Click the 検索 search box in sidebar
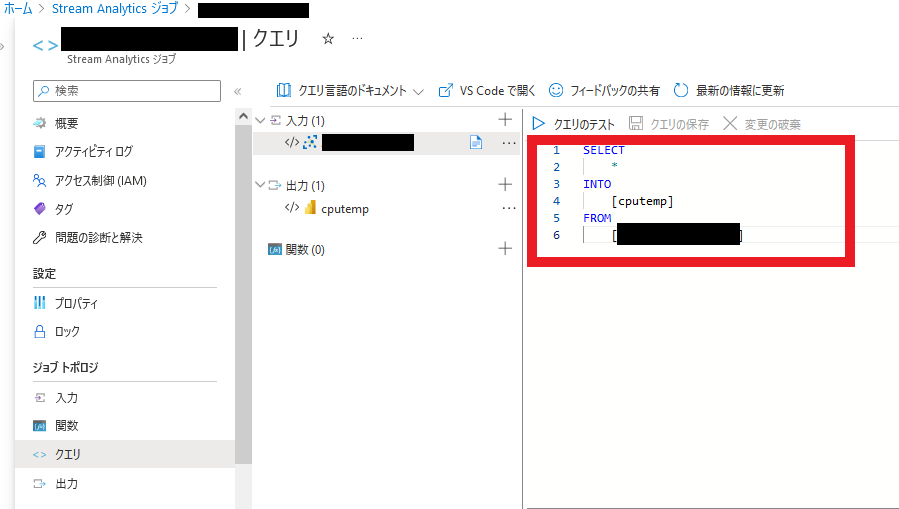This screenshot has height=509, width=899. click(x=127, y=90)
